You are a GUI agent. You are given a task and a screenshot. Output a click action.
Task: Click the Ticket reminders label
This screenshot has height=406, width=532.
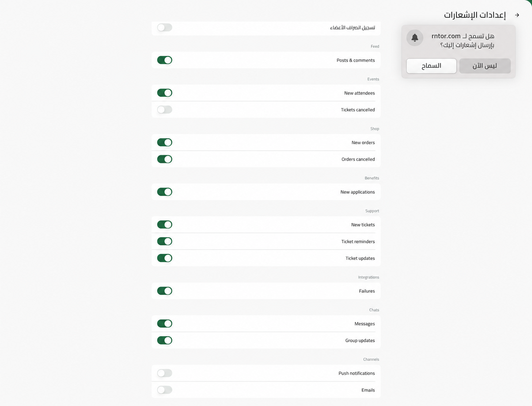point(358,242)
